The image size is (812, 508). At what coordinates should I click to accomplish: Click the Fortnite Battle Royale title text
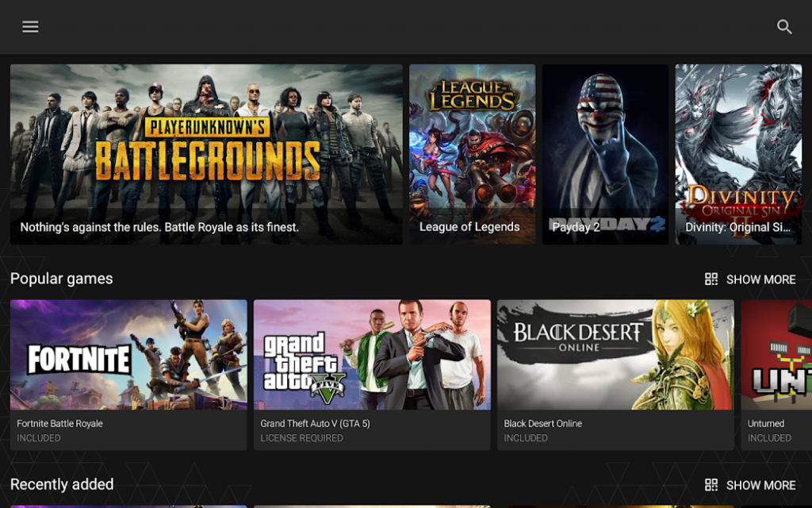[x=59, y=424]
